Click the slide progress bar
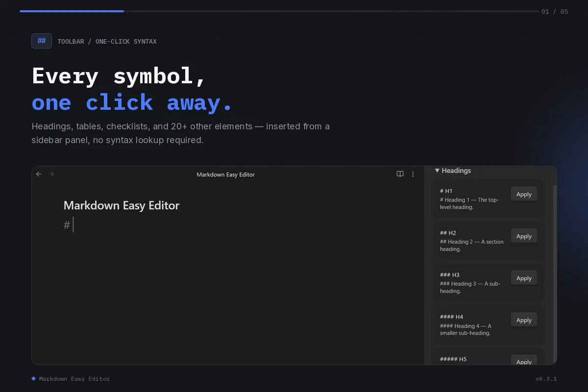This screenshot has width=588, height=392. pos(279,11)
